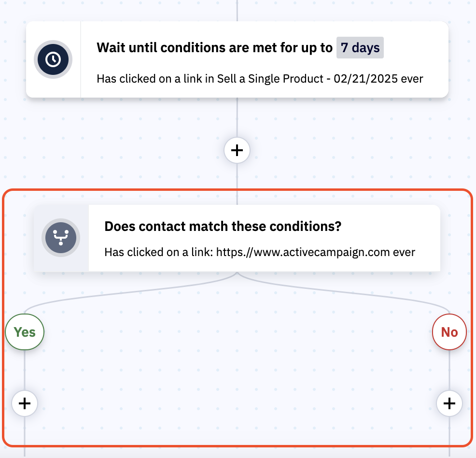Image resolution: width=476 pixels, height=458 pixels.
Task: Click the clock icon on the Wait step
Action: coord(53,59)
